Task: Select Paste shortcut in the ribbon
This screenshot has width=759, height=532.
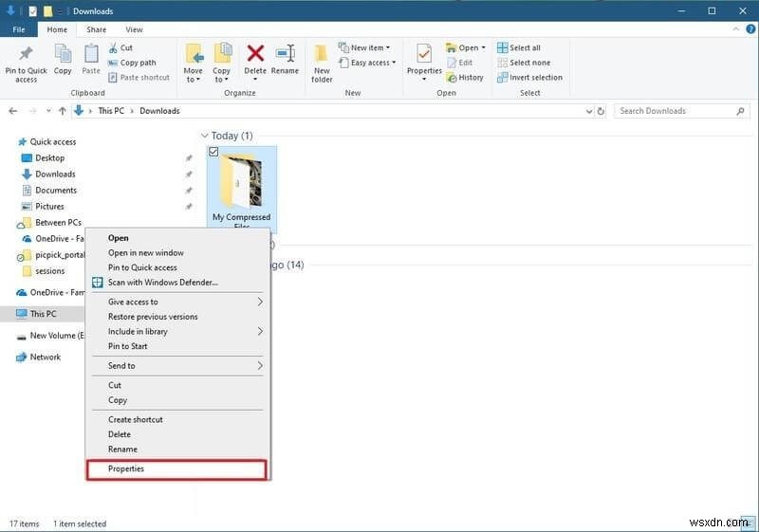Action: pyautogui.click(x=139, y=78)
